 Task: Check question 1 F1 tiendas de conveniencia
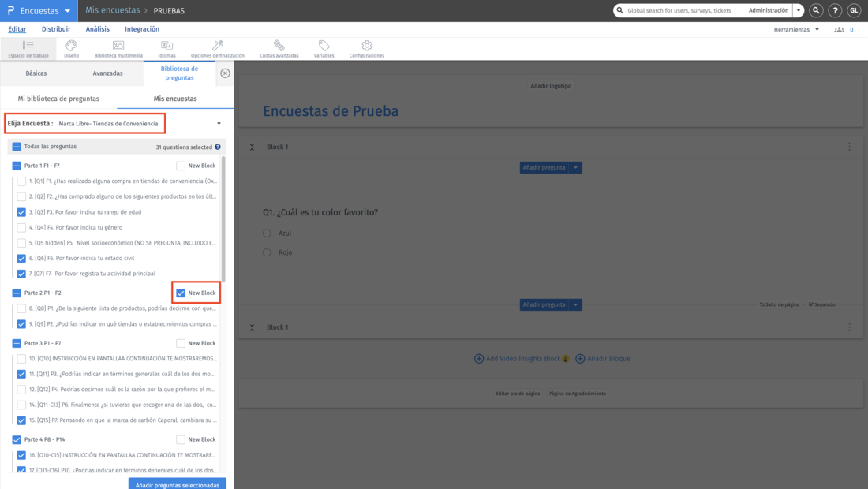click(21, 181)
